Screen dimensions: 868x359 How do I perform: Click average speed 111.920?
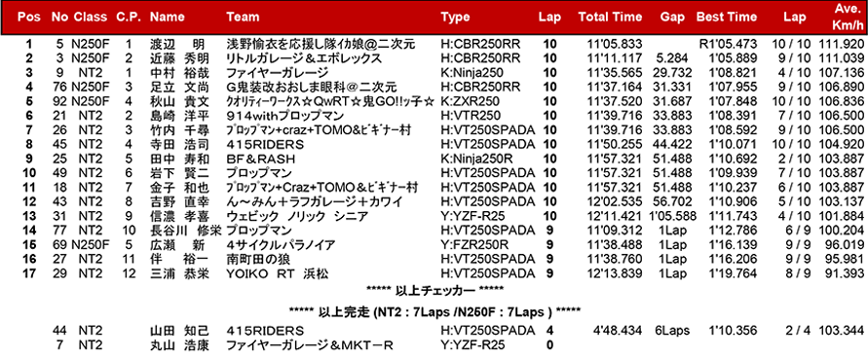(x=841, y=44)
